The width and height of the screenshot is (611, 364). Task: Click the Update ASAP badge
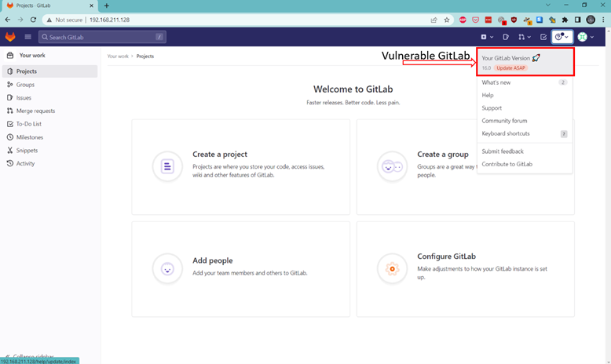coord(510,68)
